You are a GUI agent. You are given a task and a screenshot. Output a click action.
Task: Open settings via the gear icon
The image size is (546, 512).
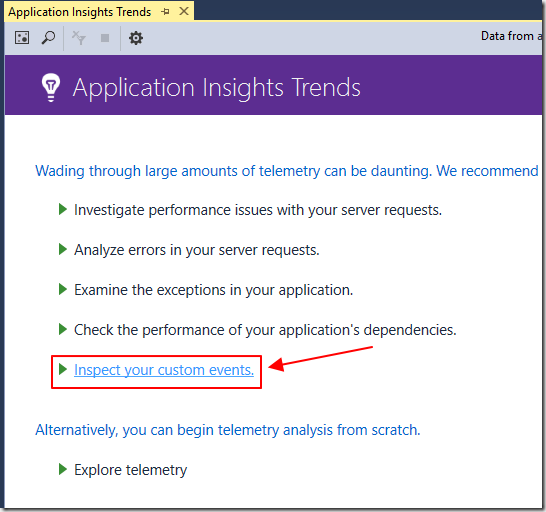(x=135, y=38)
